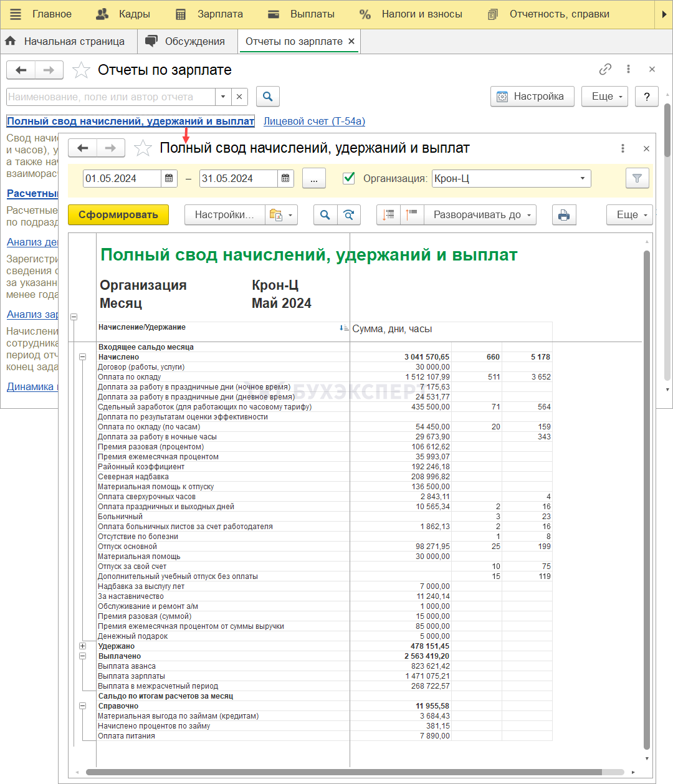Open the Лицевой счет (Т-54а) link
Image resolution: width=673 pixels, height=784 pixels.
click(x=314, y=122)
